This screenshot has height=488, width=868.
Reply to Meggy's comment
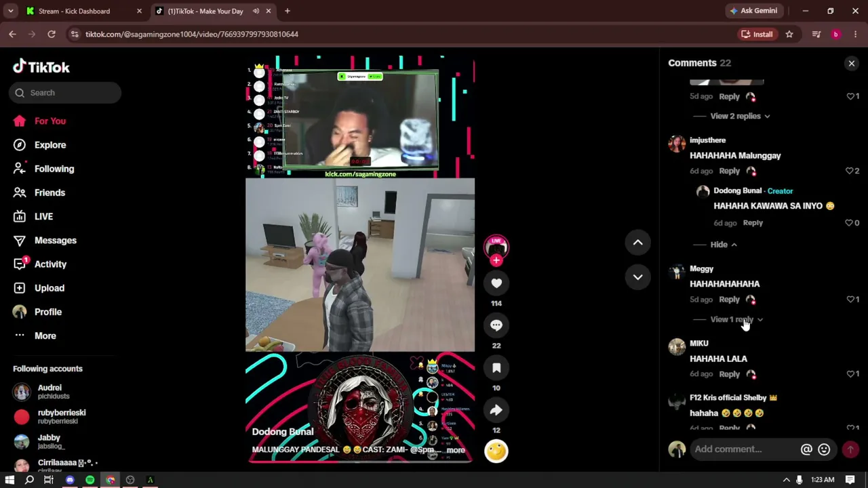pos(729,299)
